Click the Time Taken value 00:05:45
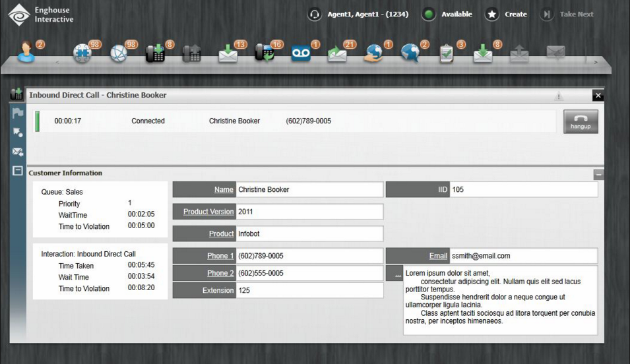 point(141,265)
